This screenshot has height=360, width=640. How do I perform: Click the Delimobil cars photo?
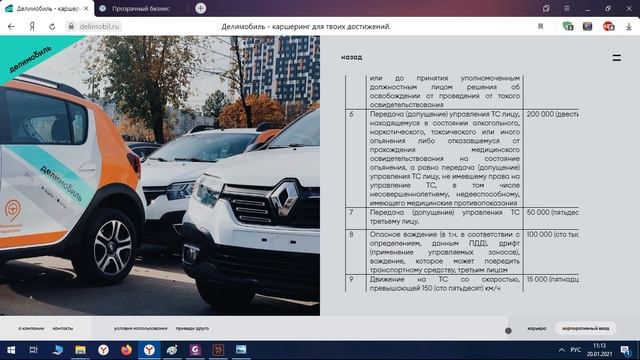(x=160, y=176)
